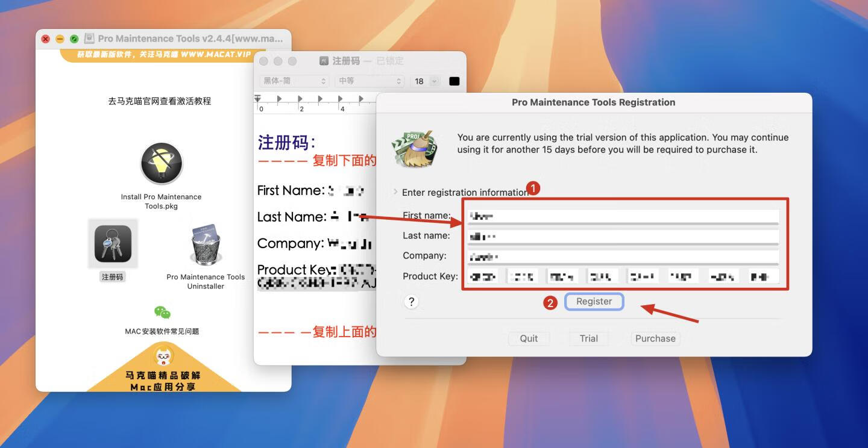Screen dimensions: 868x448
Task: Click the Last Name: line in 注册码 document
Action: (x=312, y=217)
